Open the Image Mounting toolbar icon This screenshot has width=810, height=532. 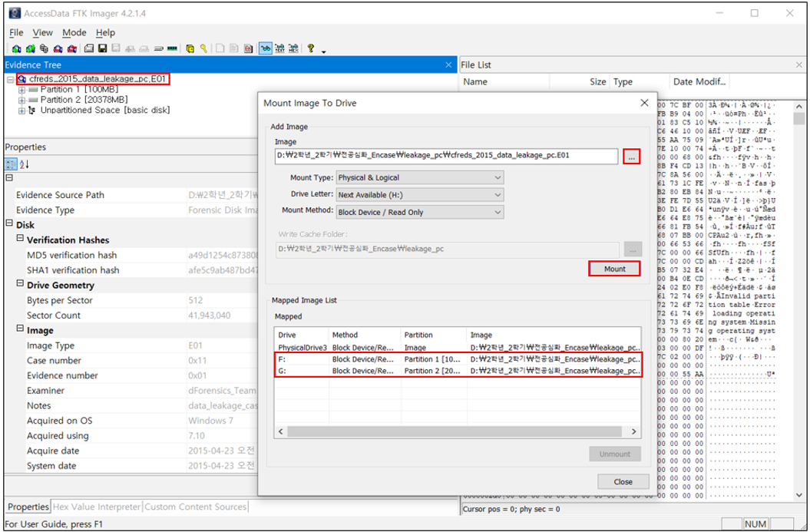(44, 48)
